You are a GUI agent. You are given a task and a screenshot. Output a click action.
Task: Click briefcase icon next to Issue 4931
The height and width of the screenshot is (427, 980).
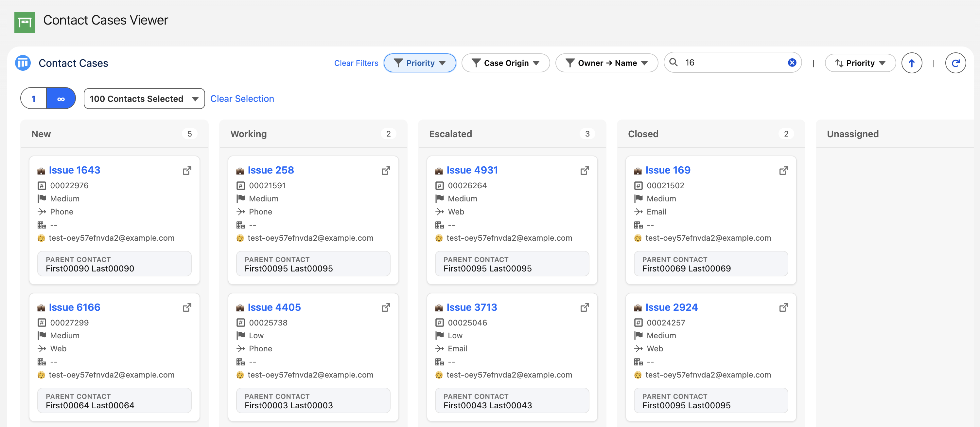(x=439, y=171)
